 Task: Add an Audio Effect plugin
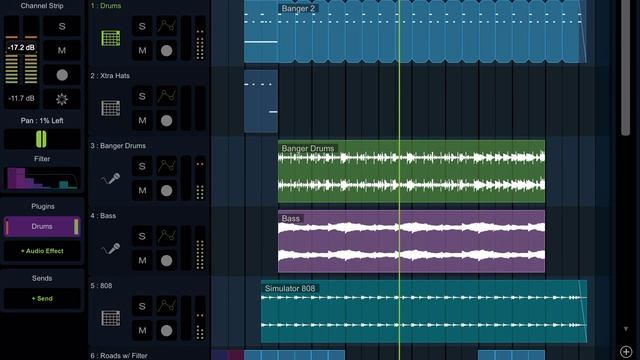(42, 251)
